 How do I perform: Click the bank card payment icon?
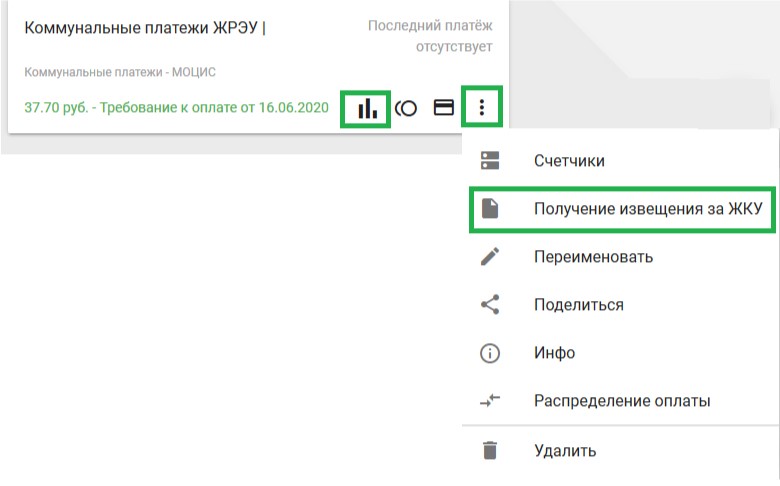click(x=443, y=108)
